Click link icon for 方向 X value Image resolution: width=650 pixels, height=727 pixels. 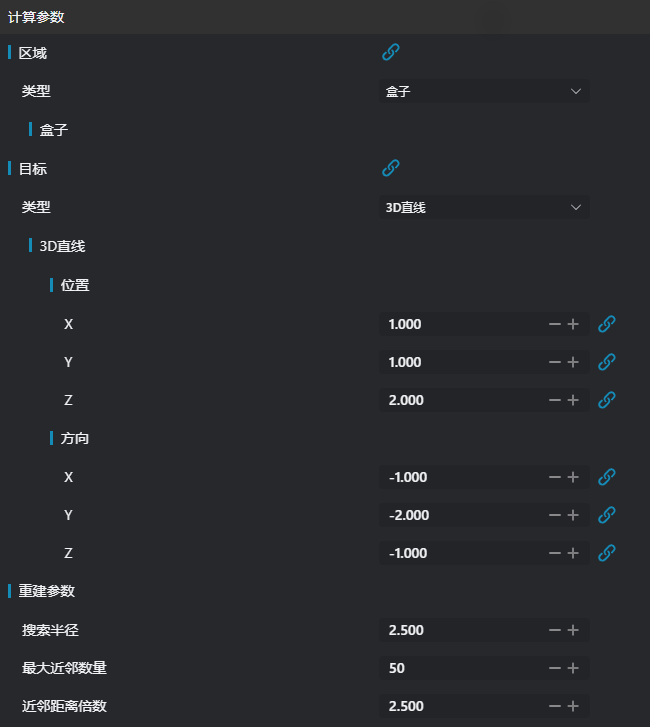point(606,477)
